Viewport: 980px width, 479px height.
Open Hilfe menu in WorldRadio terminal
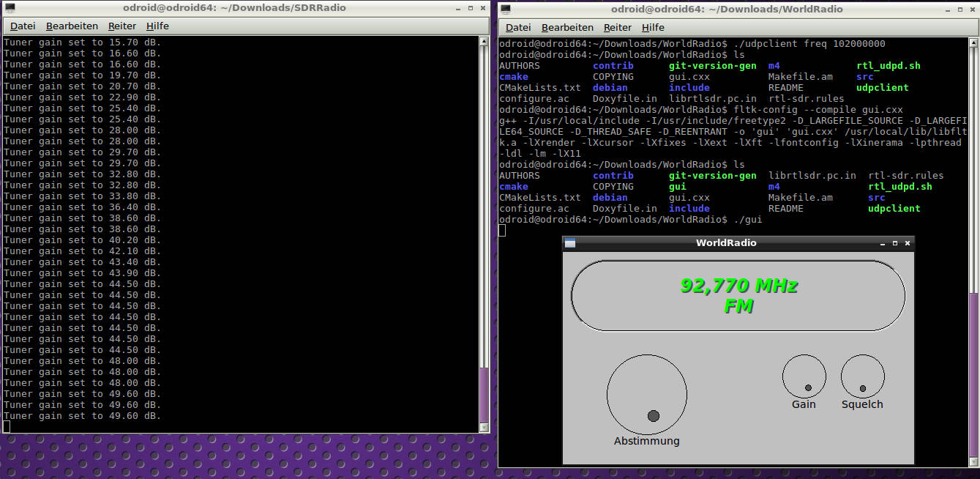point(653,28)
